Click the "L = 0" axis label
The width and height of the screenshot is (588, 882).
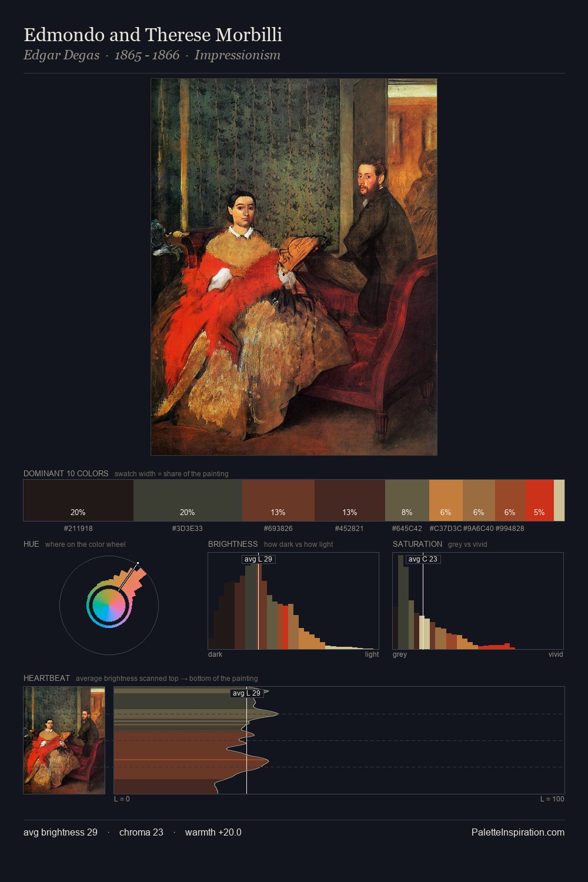[122, 799]
